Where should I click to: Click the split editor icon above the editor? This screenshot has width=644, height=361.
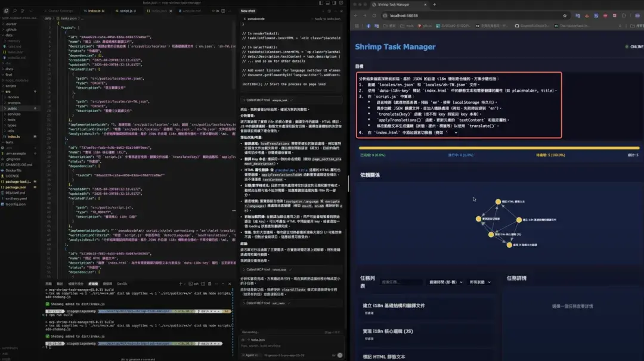pos(223,11)
